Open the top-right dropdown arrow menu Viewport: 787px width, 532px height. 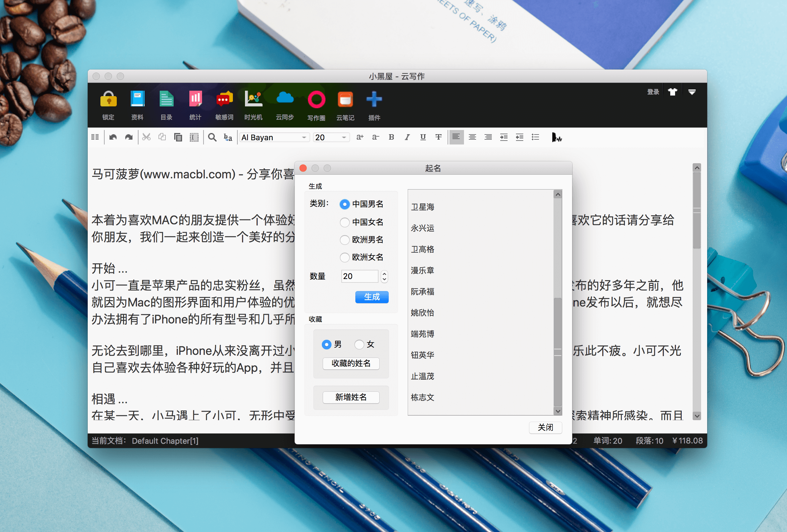[692, 92]
